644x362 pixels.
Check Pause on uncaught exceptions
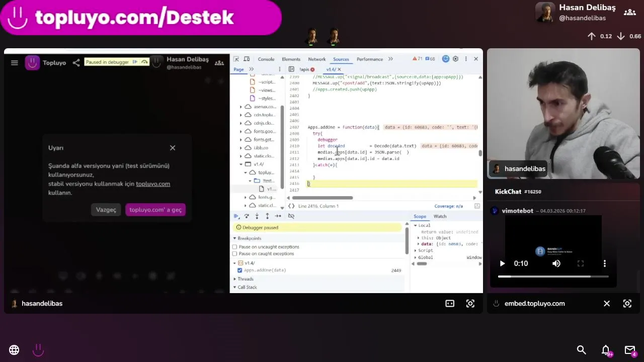[234, 247]
